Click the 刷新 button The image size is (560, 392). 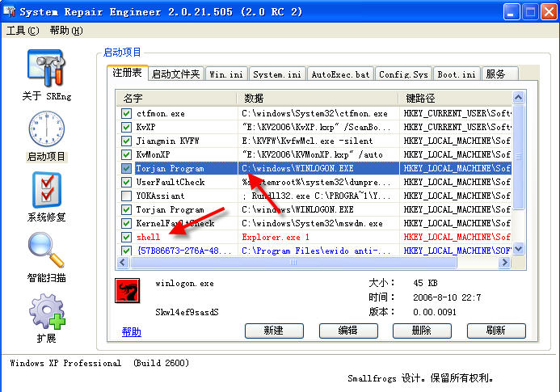(x=496, y=331)
